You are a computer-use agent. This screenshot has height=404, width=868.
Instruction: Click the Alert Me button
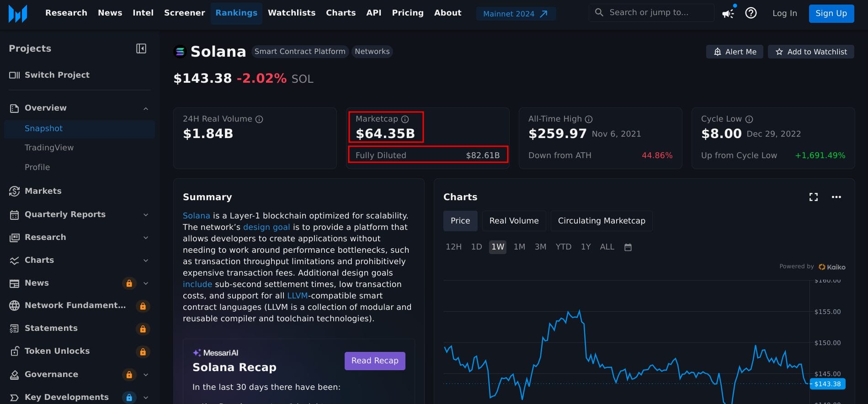pyautogui.click(x=735, y=52)
